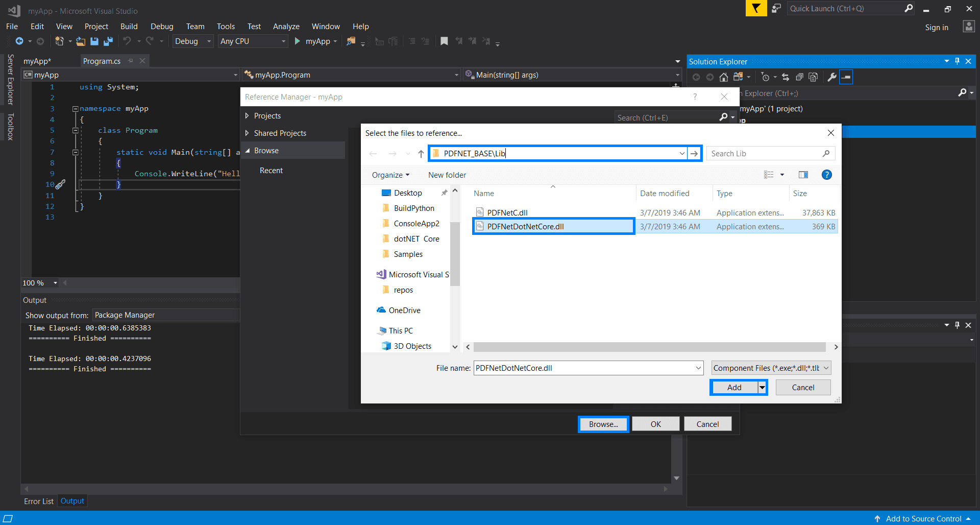Click the Save All toolbar icon
The image size is (980, 525).
click(108, 41)
